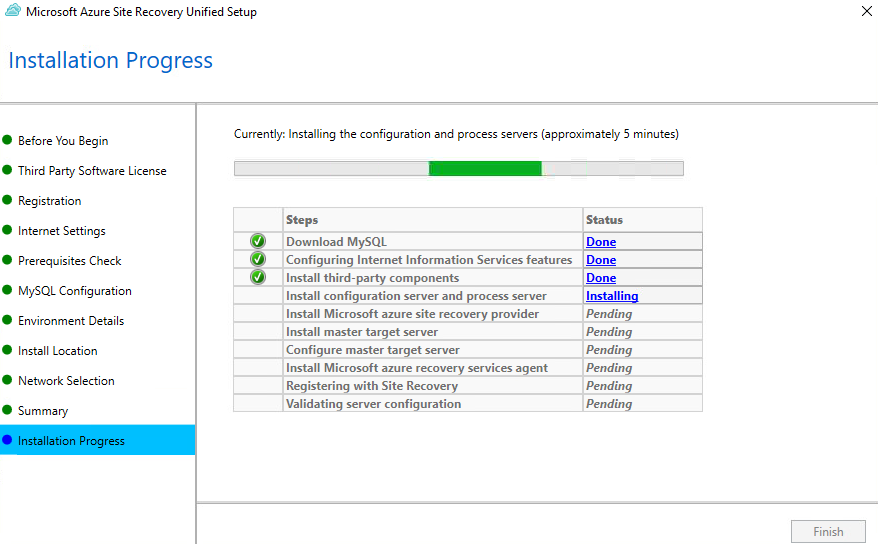Click Pending status for recovery services agent

pyautogui.click(x=609, y=367)
